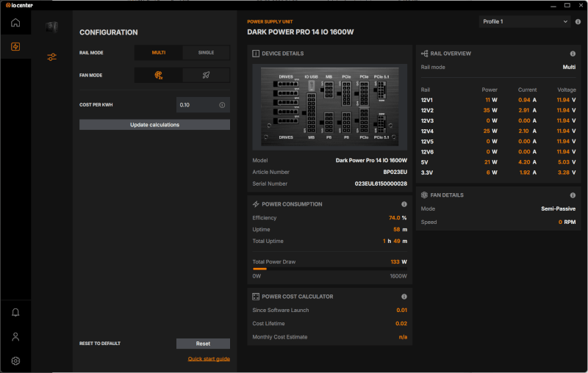
Task: Open the Profile 1 dropdown
Action: [x=525, y=22]
